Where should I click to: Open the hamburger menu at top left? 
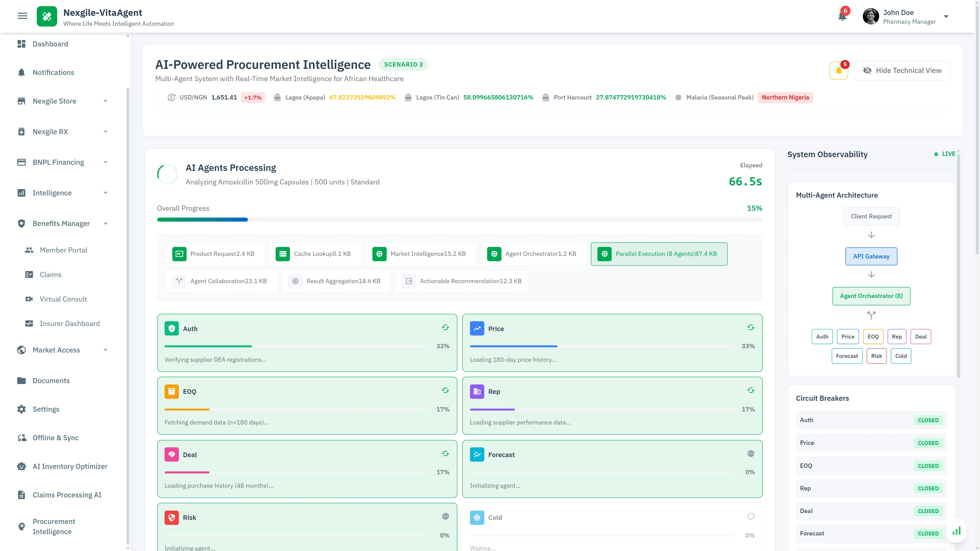[x=22, y=16]
